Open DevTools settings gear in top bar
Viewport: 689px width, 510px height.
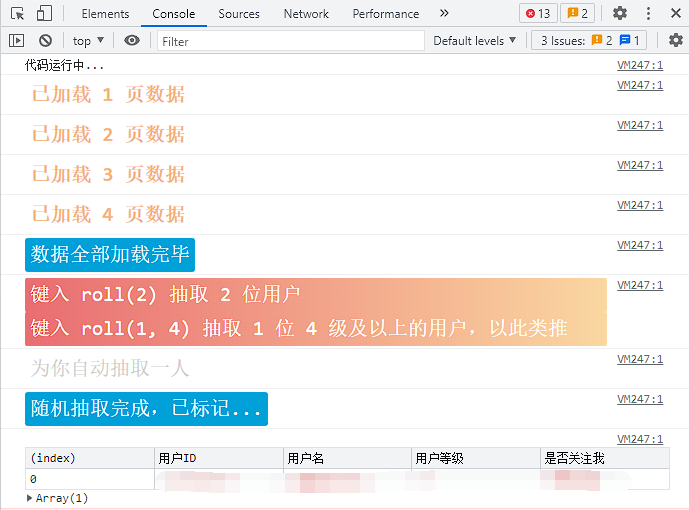620,14
